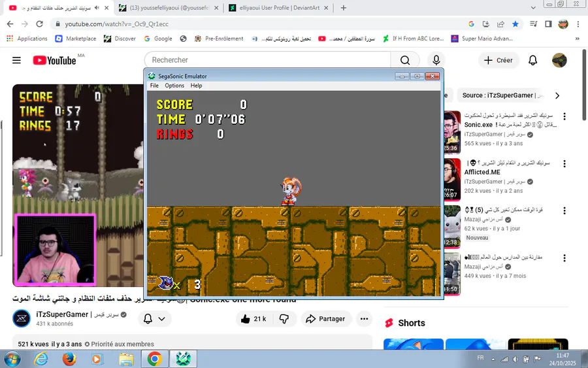Click the SegaSonic Emulator title bar icon

[x=152, y=76]
